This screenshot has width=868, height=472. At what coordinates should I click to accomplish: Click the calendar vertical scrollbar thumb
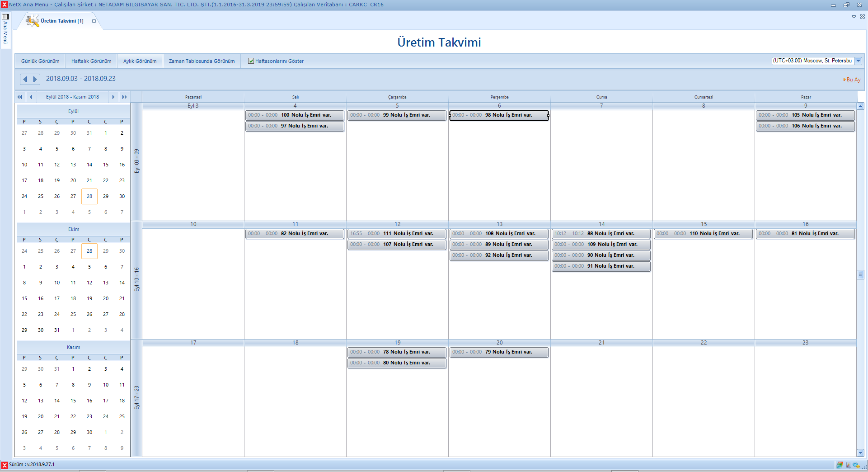point(860,274)
